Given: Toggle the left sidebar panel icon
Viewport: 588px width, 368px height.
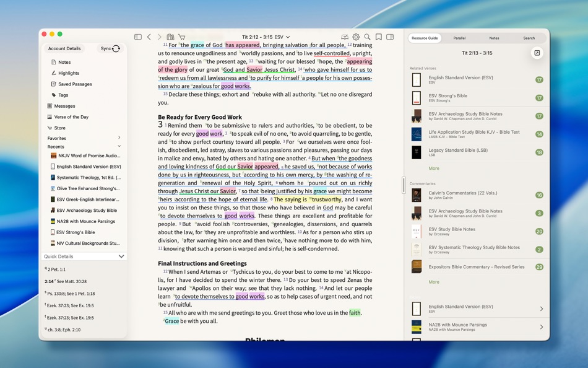Looking at the screenshot, I should 137,35.
